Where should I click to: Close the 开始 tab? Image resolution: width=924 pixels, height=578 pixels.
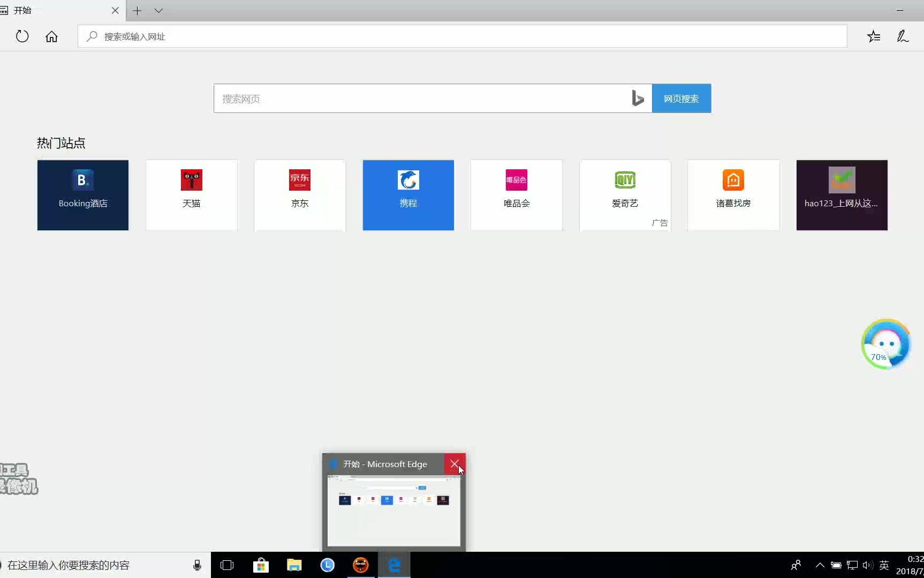(x=115, y=10)
